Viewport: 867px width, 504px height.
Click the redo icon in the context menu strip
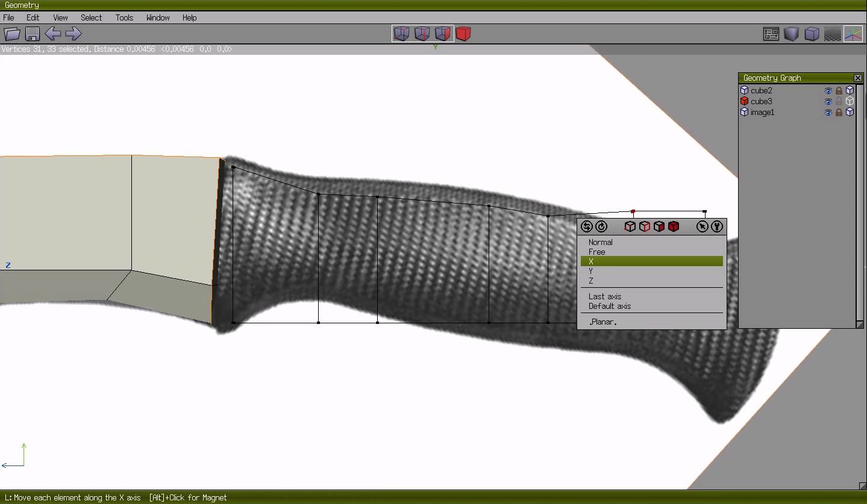pyautogui.click(x=601, y=226)
